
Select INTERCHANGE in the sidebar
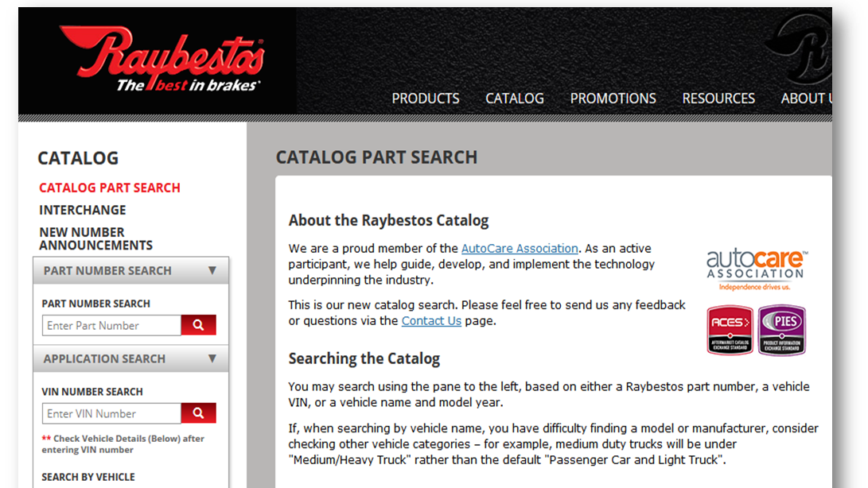coord(82,210)
